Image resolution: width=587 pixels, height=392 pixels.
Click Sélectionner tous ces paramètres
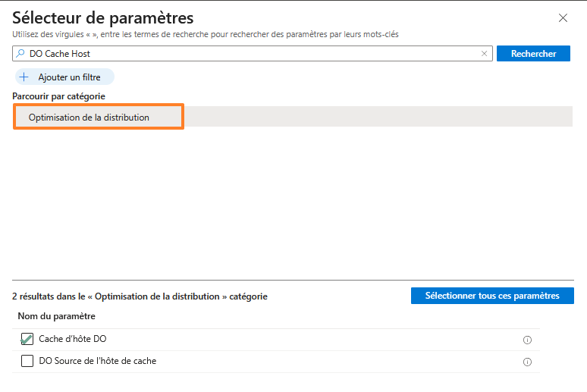(x=492, y=296)
